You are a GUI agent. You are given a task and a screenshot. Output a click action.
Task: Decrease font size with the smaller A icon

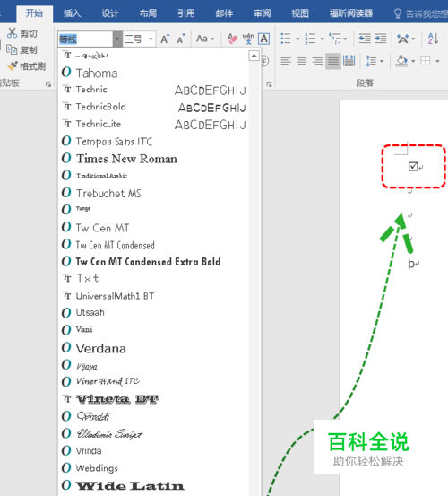[181, 39]
